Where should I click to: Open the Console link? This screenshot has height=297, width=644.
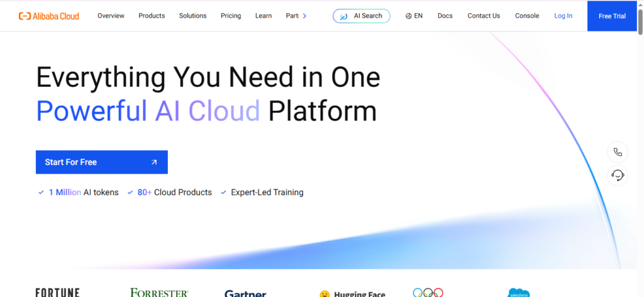[527, 16]
